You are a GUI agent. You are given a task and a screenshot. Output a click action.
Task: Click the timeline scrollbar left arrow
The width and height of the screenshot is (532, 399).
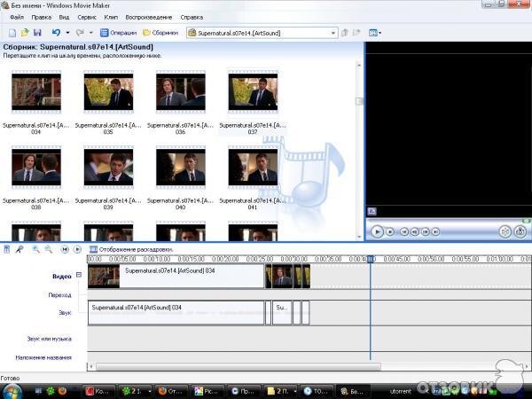(x=91, y=366)
